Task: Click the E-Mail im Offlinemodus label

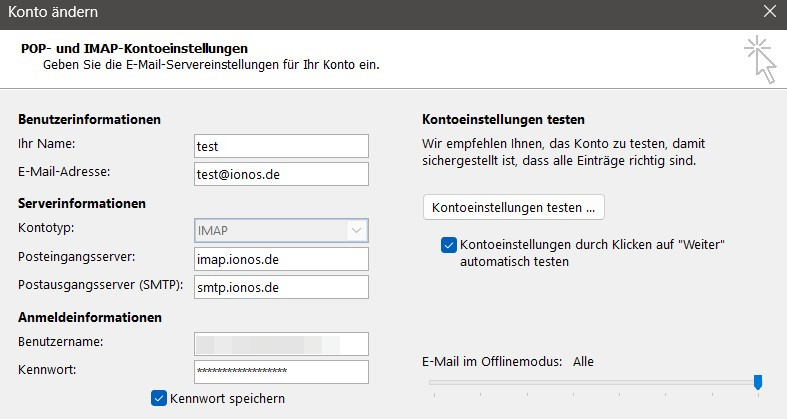Action: coord(492,361)
